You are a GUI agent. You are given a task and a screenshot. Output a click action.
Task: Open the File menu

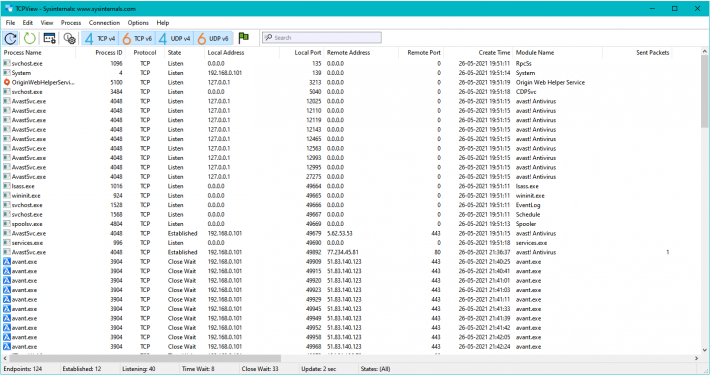pos(10,23)
